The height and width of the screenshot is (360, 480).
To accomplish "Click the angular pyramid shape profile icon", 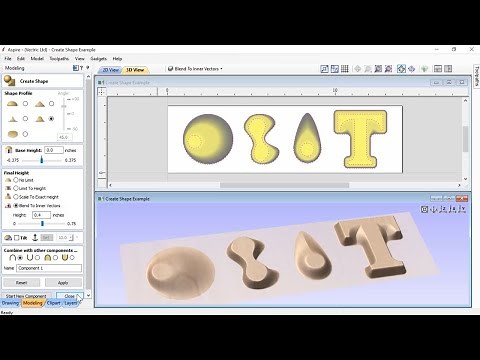I will [x=40, y=104].
